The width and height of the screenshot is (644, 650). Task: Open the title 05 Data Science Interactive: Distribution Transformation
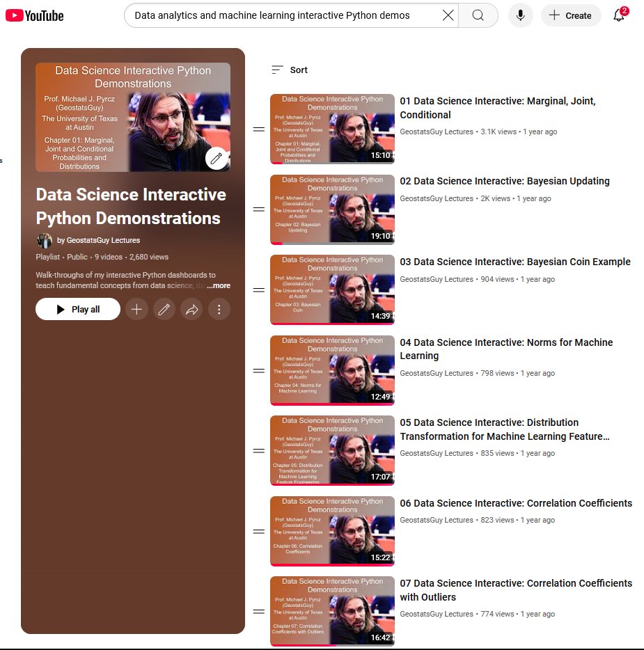pyautogui.click(x=505, y=429)
